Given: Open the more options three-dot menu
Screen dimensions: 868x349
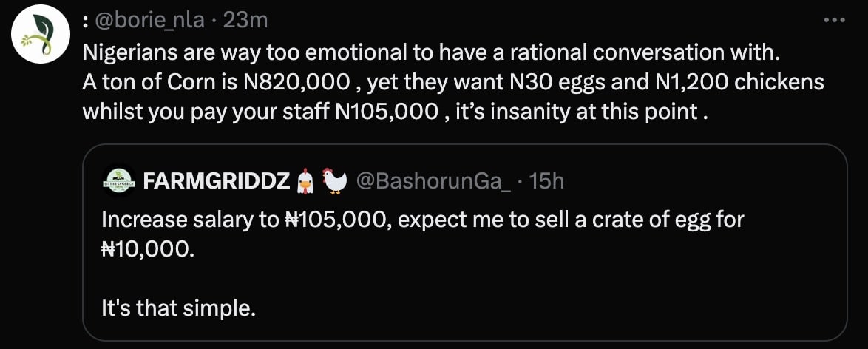Looking at the screenshot, I should coord(833,20).
